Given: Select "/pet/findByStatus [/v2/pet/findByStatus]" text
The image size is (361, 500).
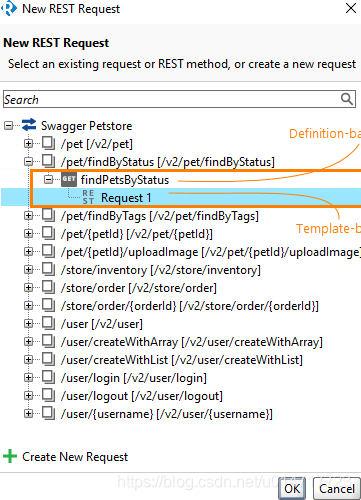Looking at the screenshot, I should pyautogui.click(x=168, y=162).
